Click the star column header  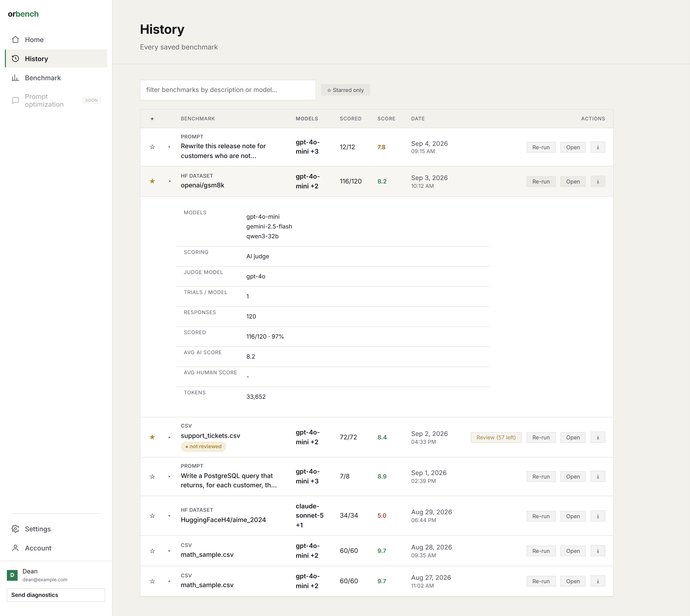click(x=152, y=119)
